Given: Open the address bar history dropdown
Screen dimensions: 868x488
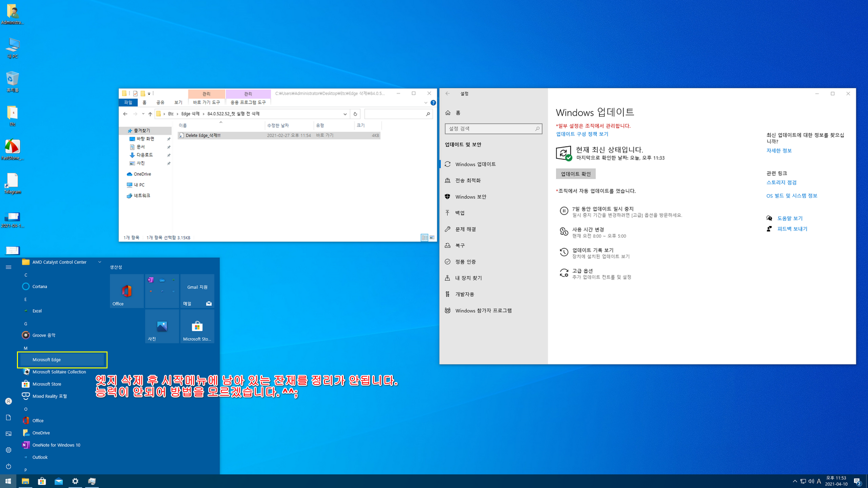Looking at the screenshot, I should click(345, 114).
